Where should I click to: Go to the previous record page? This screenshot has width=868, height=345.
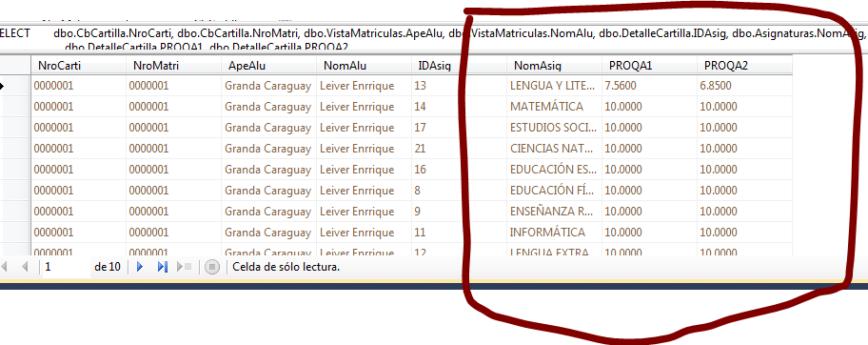point(25,267)
